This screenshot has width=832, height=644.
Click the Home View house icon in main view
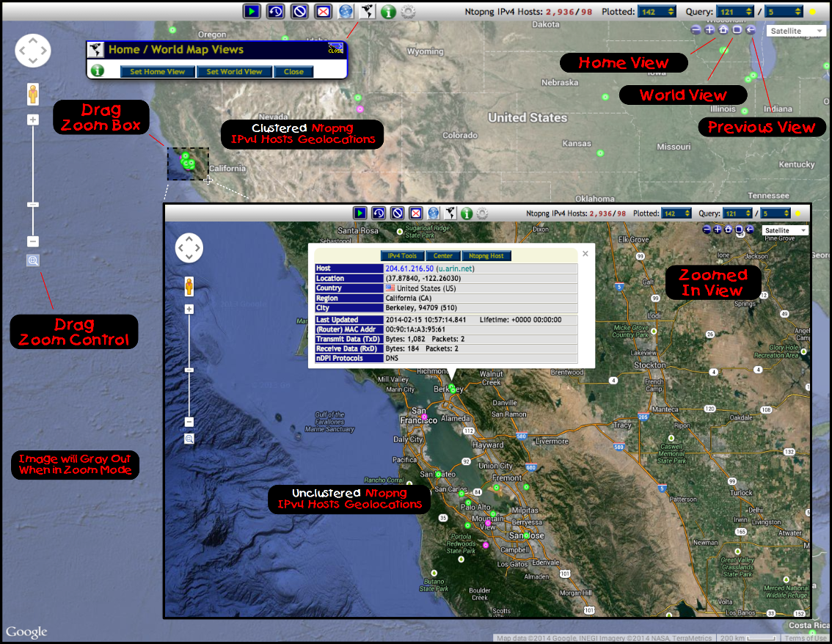click(723, 30)
